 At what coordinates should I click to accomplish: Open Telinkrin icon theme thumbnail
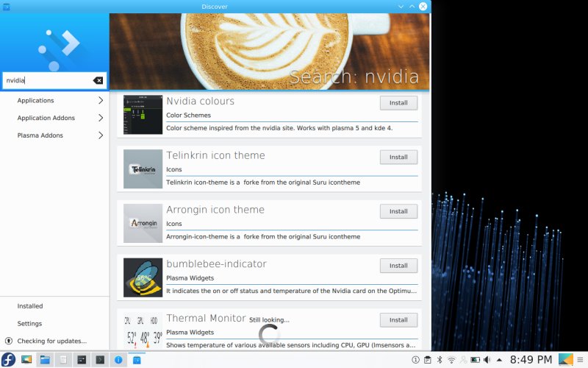coord(143,169)
